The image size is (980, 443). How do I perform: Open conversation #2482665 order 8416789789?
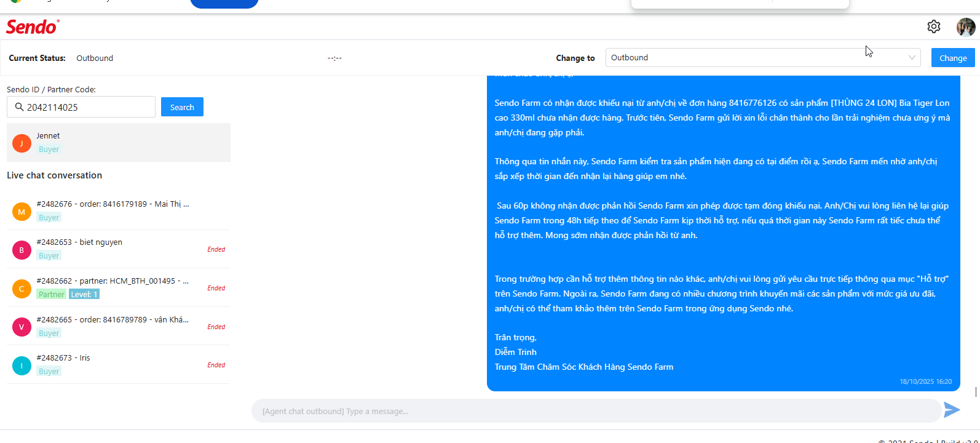click(119, 326)
